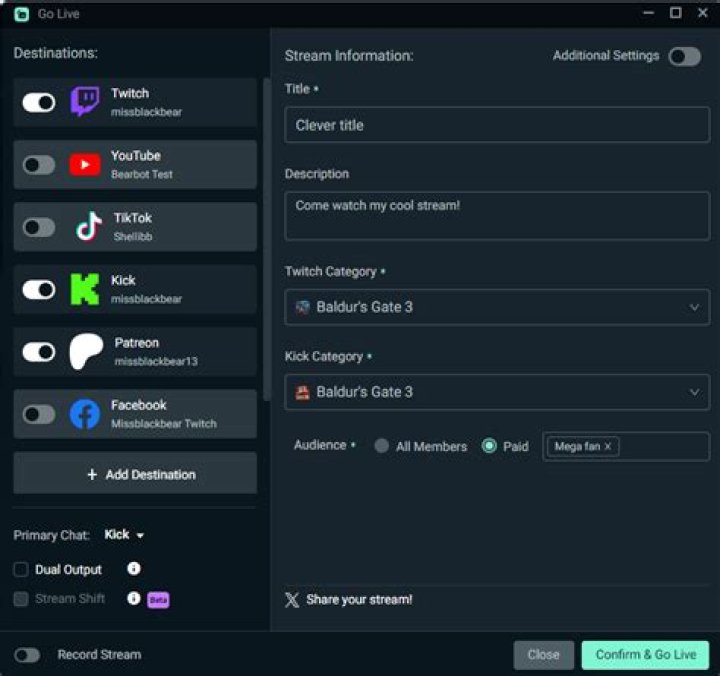Click the Dual Output info icon
Image resolution: width=720 pixels, height=676 pixels.
coord(134,569)
